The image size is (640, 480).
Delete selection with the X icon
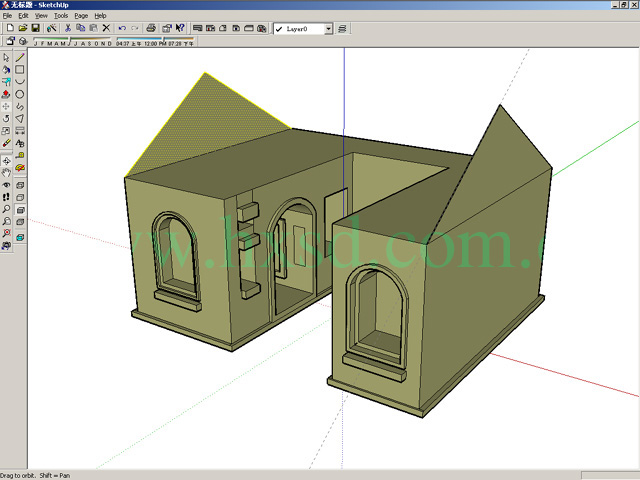click(106, 28)
